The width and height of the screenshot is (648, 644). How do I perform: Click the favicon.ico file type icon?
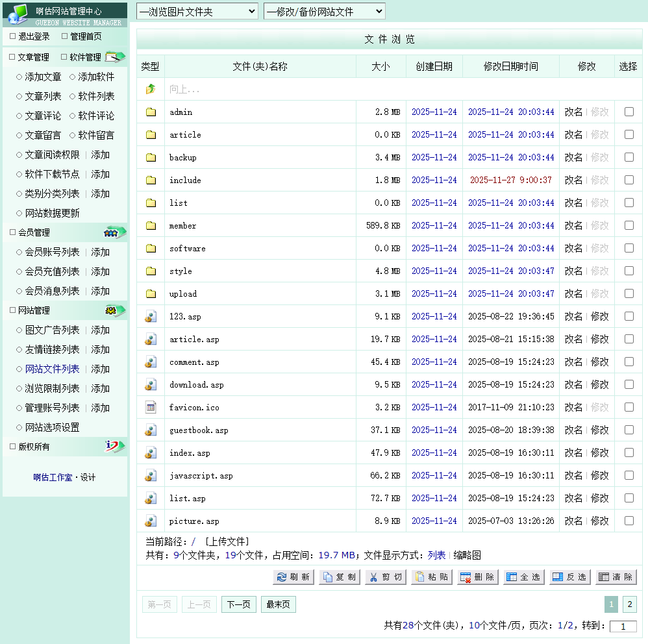pyautogui.click(x=151, y=407)
